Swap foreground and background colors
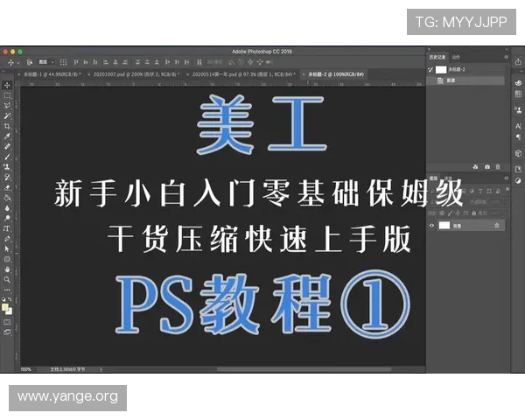The image size is (525, 420). [x=10, y=299]
